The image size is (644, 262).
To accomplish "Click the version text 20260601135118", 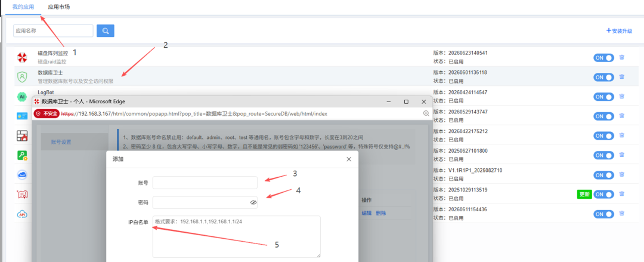I will 468,72.
